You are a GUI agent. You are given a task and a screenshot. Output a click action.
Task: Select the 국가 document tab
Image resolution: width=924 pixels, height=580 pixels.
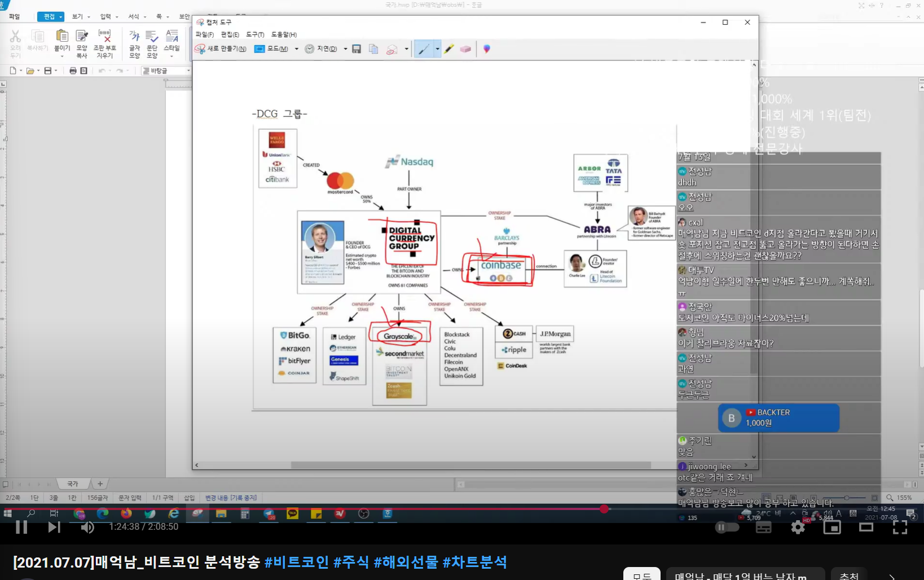73,484
